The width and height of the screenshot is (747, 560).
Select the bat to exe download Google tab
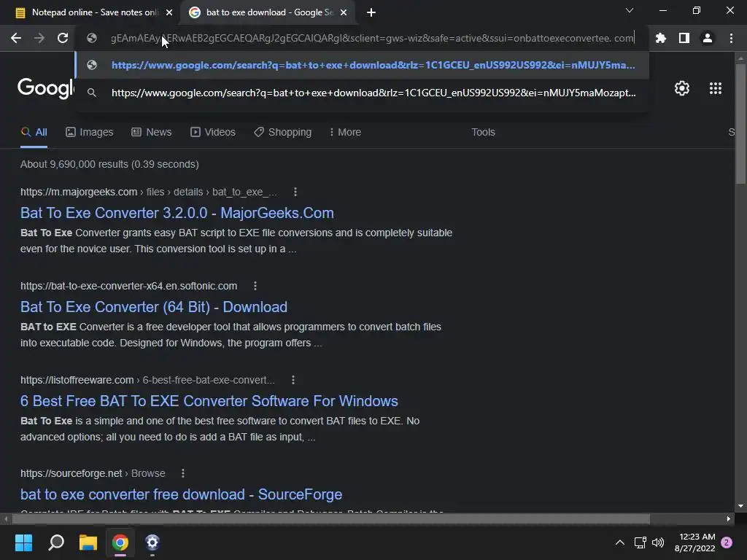pos(268,12)
